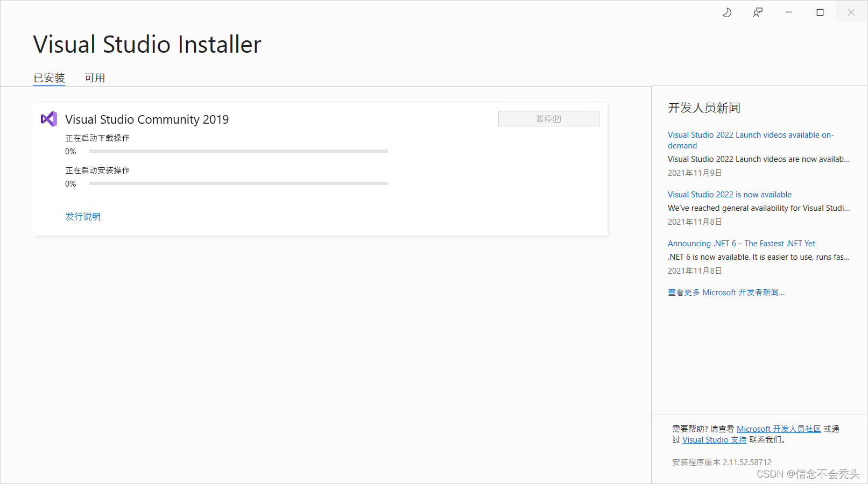The height and width of the screenshot is (484, 868).
Task: Open Visual Studio 支持 link
Action: (x=715, y=440)
